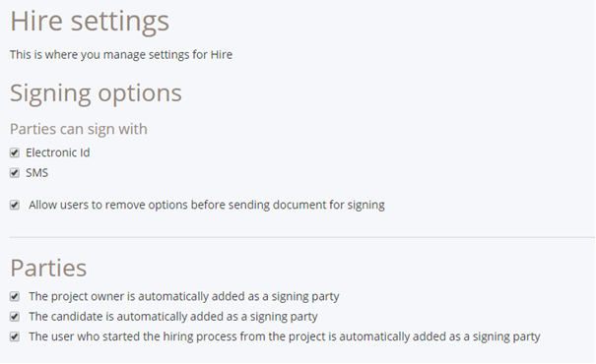Uncheck the Electronic Id checkbox
The width and height of the screenshot is (596, 364).
[x=15, y=152]
